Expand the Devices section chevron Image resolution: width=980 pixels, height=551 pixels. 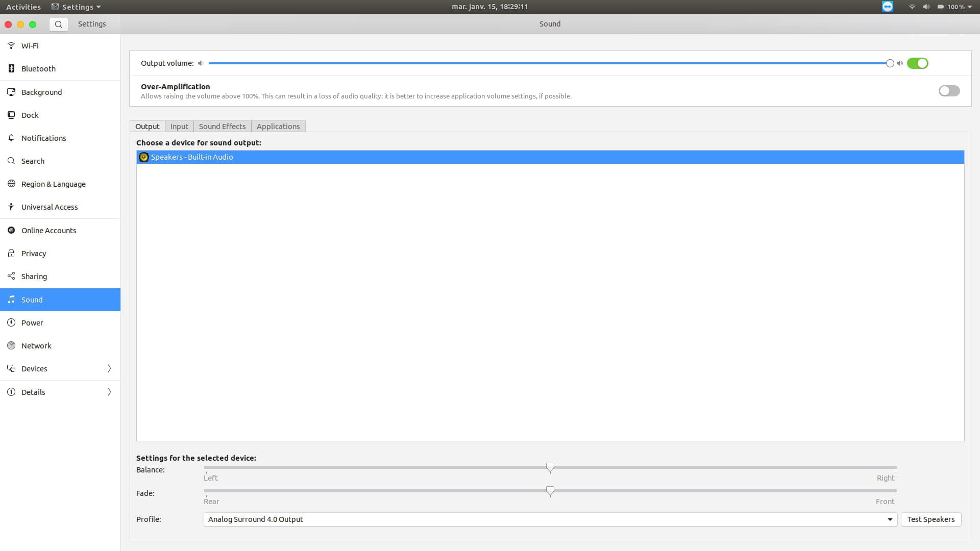click(x=109, y=368)
